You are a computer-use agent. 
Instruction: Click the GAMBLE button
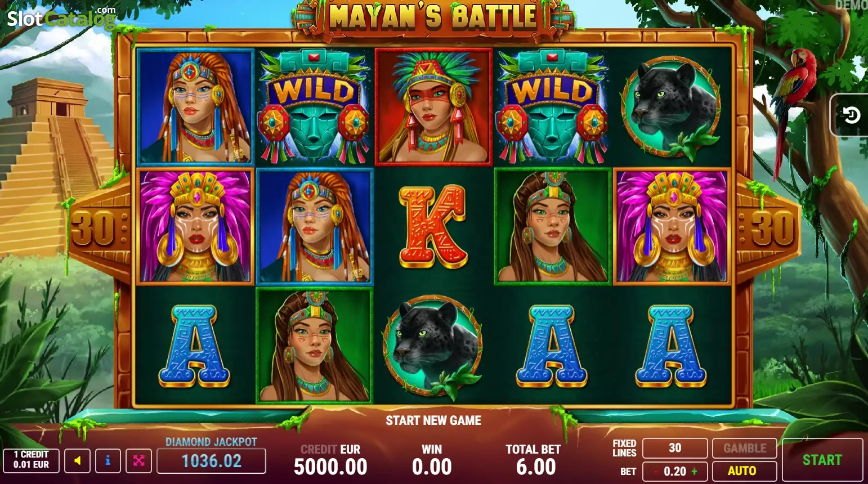click(744, 449)
